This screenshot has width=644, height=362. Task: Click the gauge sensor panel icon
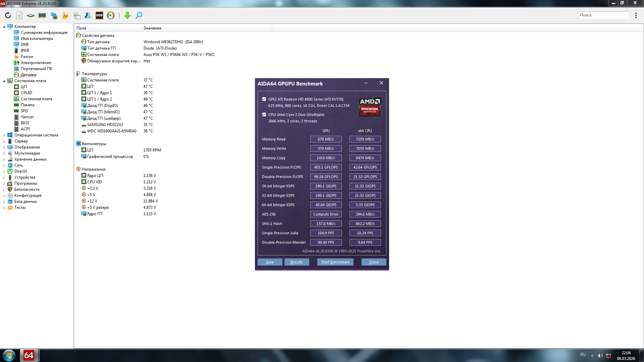[x=111, y=15]
